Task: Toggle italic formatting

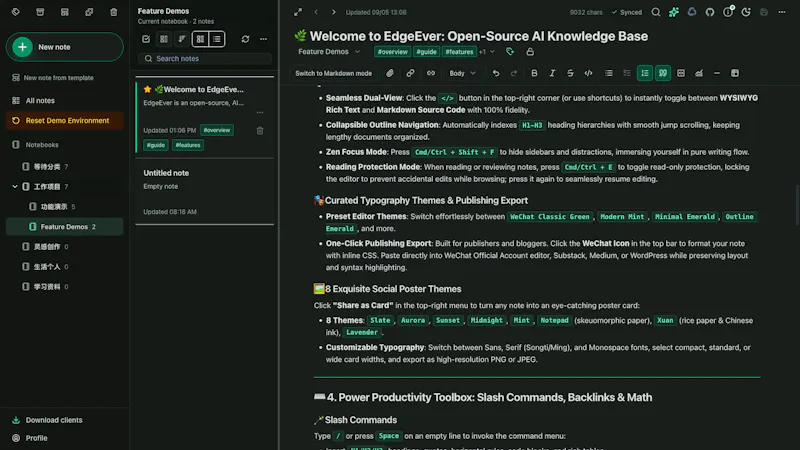Action: (552, 73)
